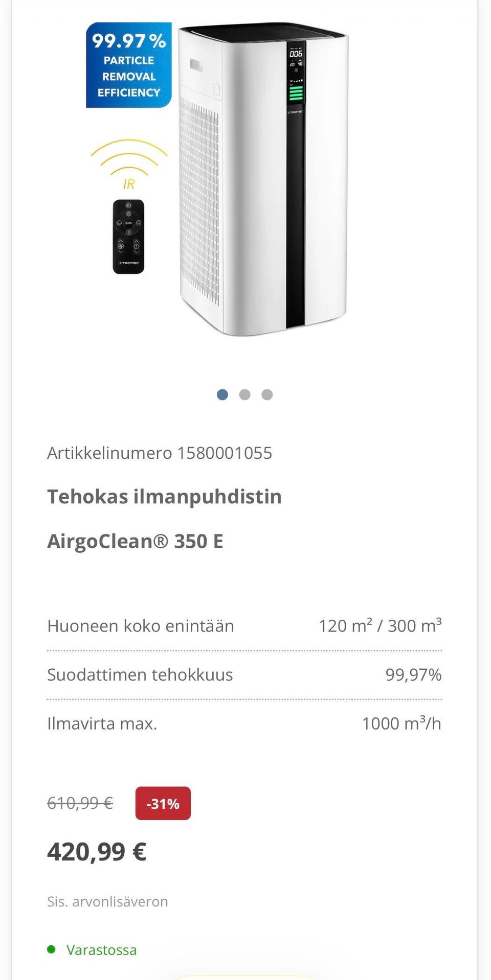Open the "Tehokas ilmanpuhdistin" product title

click(164, 497)
